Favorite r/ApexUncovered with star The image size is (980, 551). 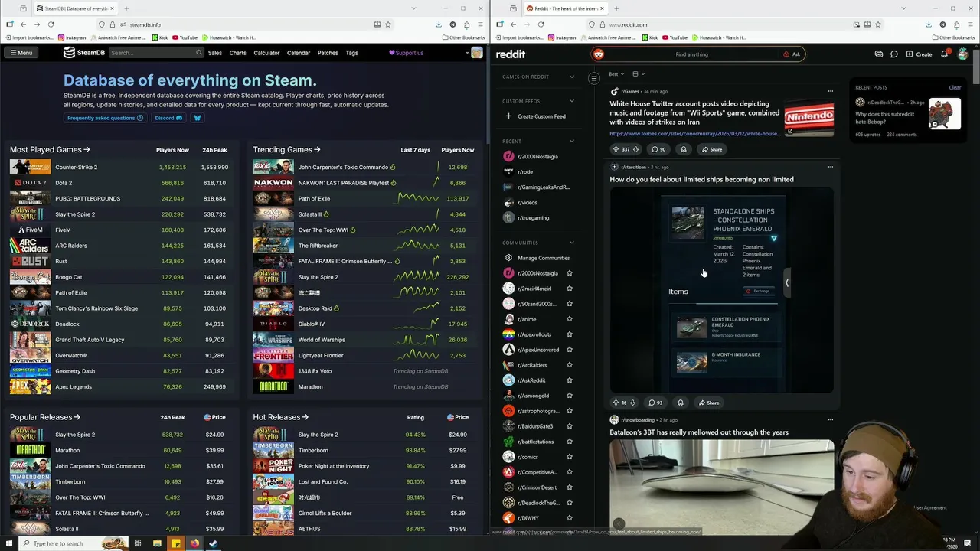[569, 350]
